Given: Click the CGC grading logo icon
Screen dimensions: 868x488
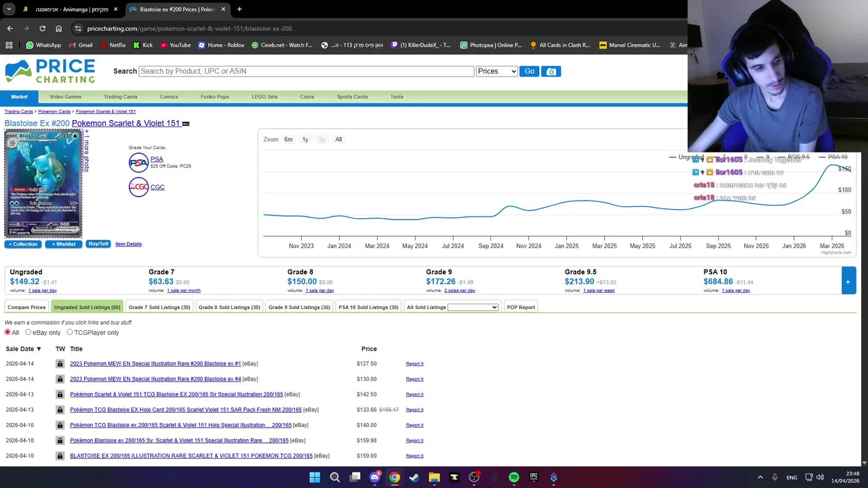Looking at the screenshot, I should click(x=138, y=187).
